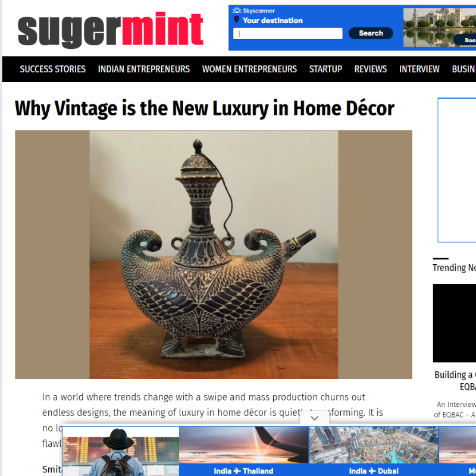The width and height of the screenshot is (476, 476).
Task: Click the destination pin icon
Action: tap(236, 20)
